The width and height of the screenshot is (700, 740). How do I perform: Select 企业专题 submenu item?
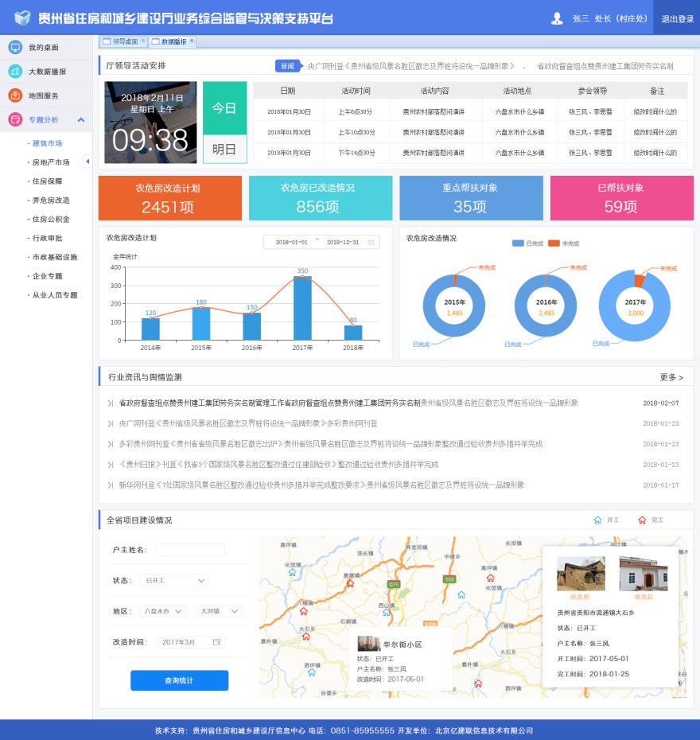47,275
